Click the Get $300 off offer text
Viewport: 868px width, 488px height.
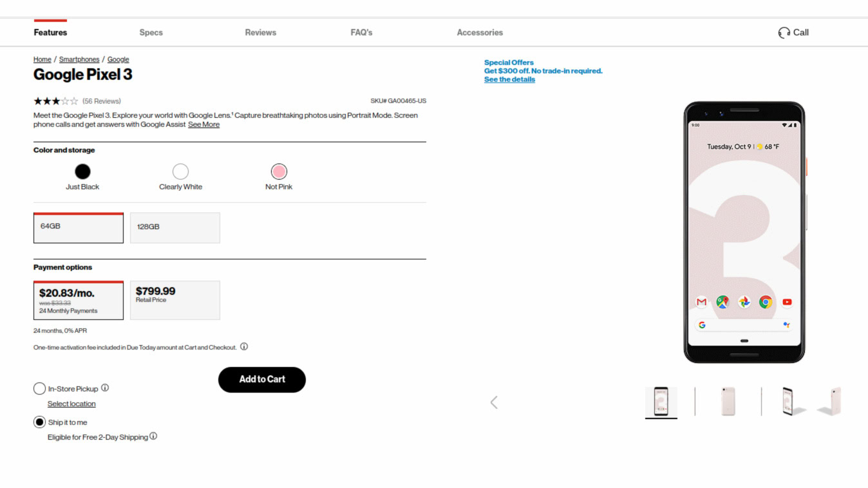pos(543,71)
